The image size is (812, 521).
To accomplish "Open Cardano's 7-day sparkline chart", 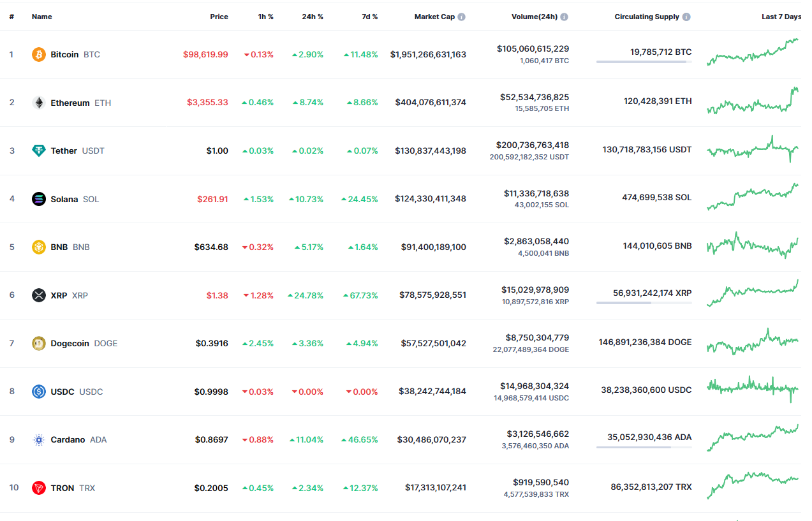I will click(753, 437).
